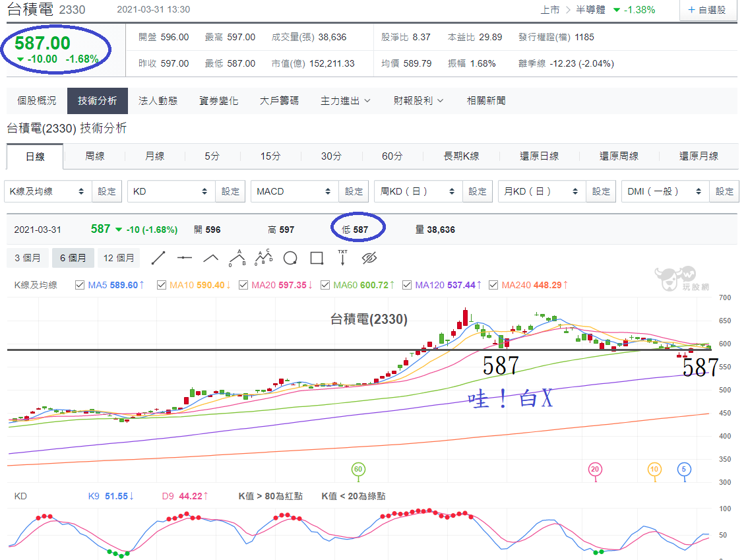Open the 周KD(日) indicator dropdown

click(x=418, y=191)
